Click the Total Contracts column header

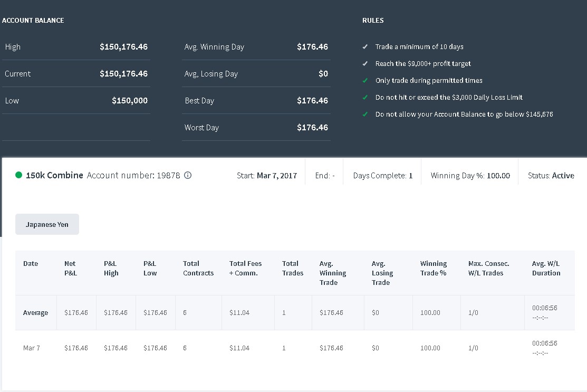pos(198,268)
